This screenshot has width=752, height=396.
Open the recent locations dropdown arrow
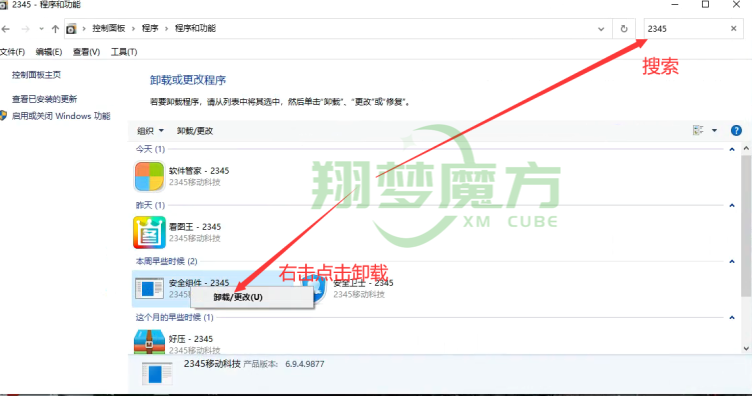point(41,29)
